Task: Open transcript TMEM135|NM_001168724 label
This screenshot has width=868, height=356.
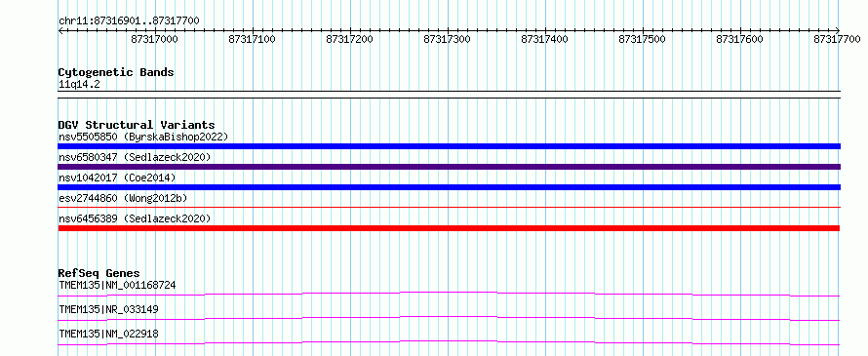Action: tap(117, 285)
